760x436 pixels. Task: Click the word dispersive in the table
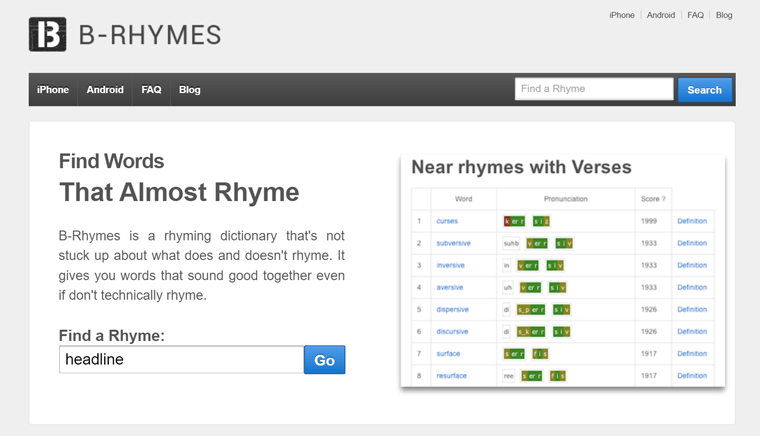(453, 310)
